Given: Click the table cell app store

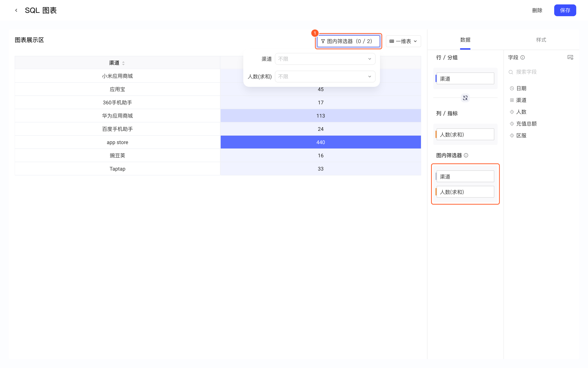Looking at the screenshot, I should click(117, 142).
